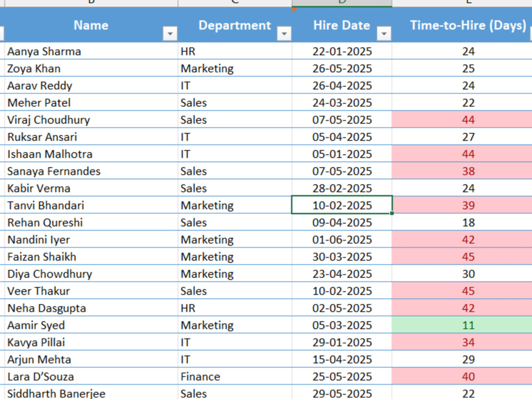Screen dimensions: 532x399
Task: Select the Department header cell
Action: [x=235, y=25]
